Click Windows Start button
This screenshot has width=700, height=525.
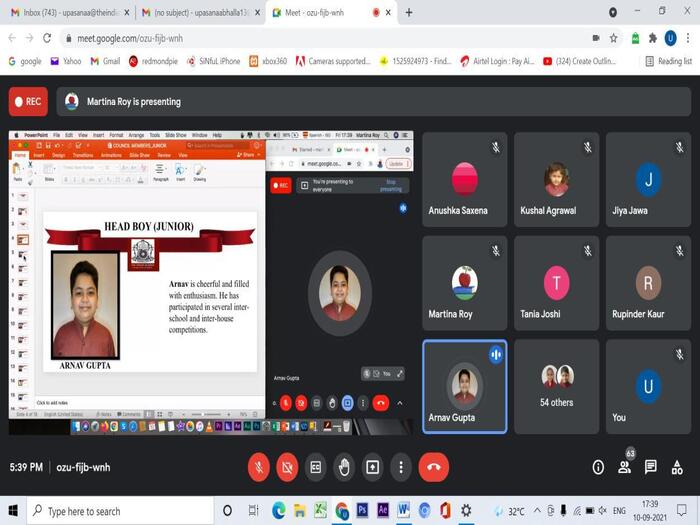coord(13,511)
